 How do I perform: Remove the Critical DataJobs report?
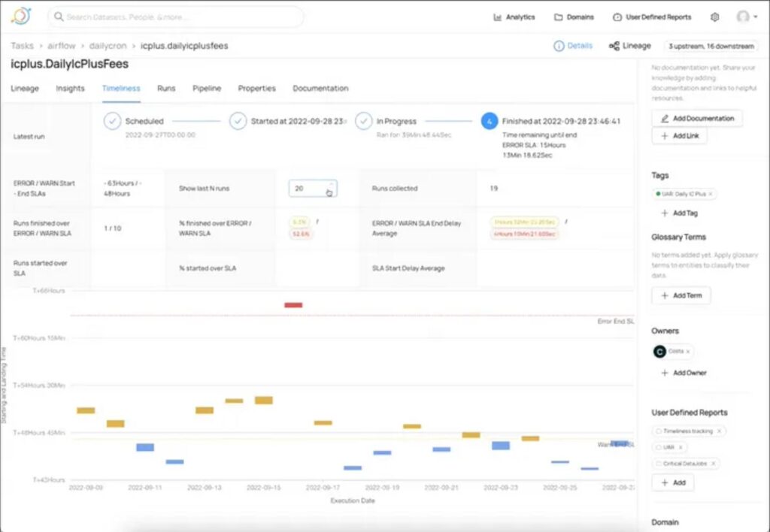(x=714, y=464)
